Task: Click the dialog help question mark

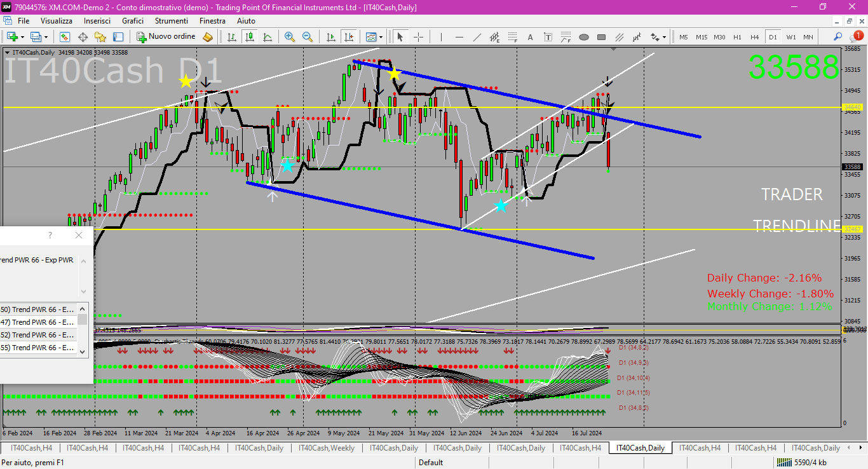Action: coord(50,235)
